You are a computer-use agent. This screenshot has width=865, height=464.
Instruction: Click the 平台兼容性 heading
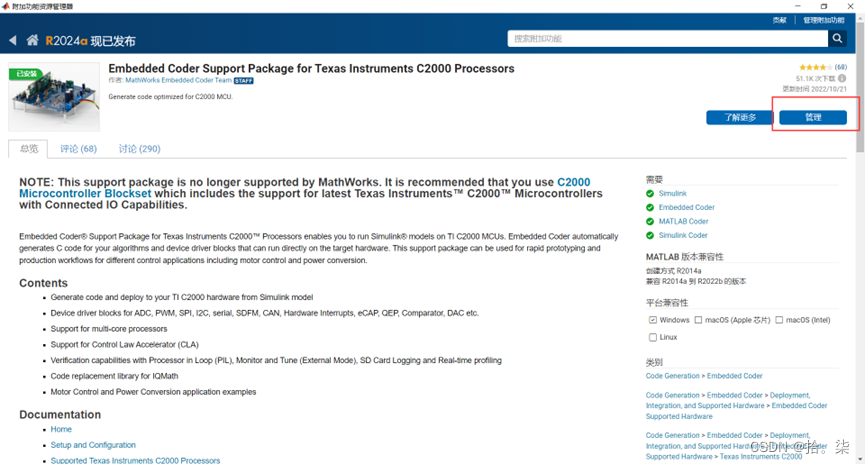point(667,303)
